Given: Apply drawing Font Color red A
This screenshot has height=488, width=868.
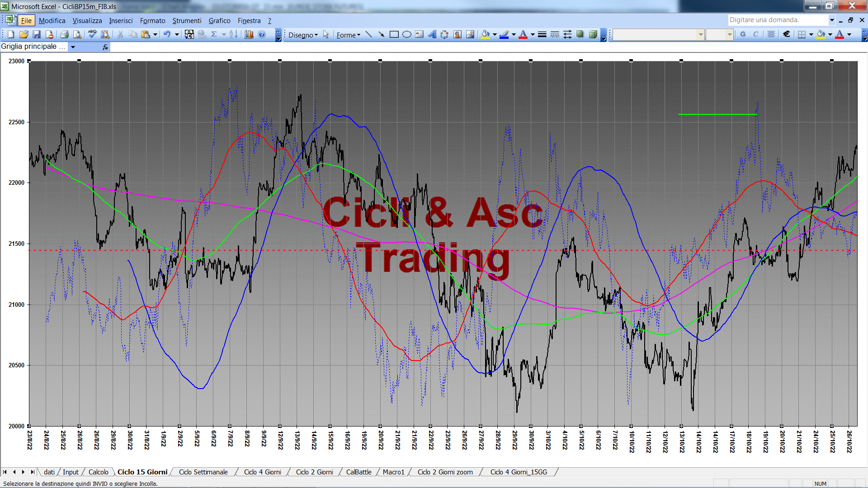Looking at the screenshot, I should (524, 35).
